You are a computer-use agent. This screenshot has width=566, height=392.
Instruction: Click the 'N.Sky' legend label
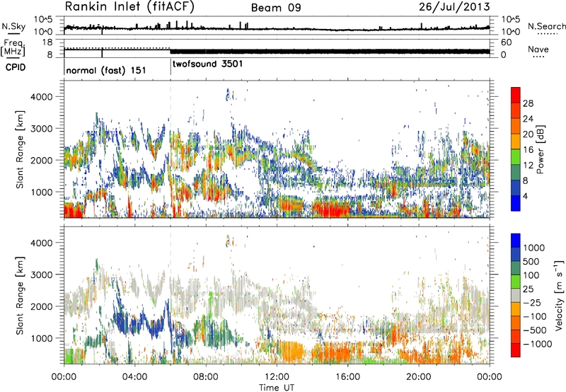13,26
